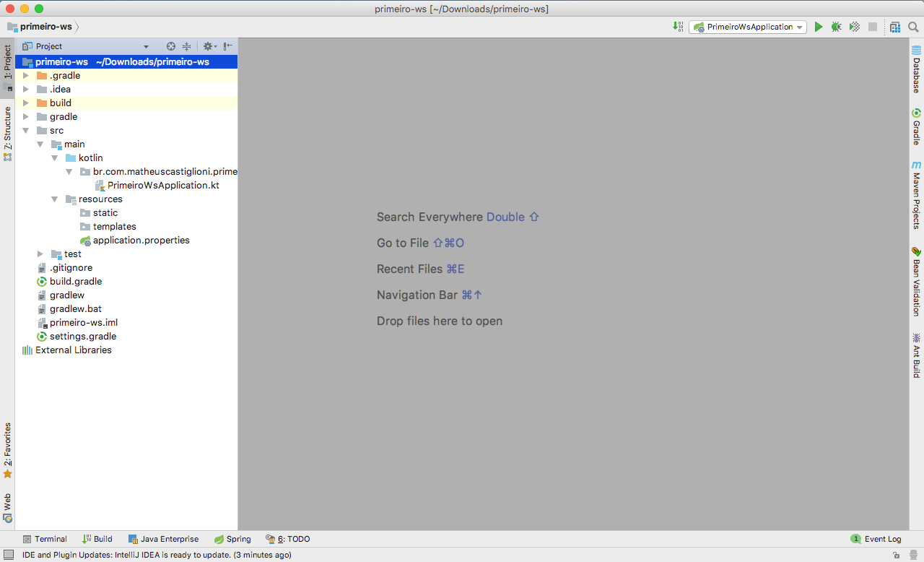The height and width of the screenshot is (562, 924).
Task: Expand the build folder arrow
Action: (x=26, y=103)
